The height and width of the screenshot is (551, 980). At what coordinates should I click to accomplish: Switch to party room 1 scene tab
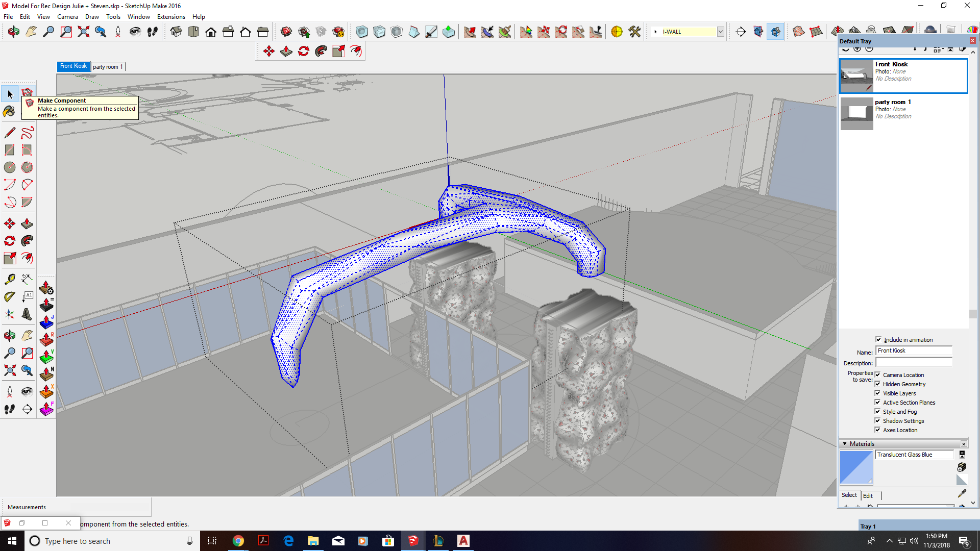(x=108, y=66)
